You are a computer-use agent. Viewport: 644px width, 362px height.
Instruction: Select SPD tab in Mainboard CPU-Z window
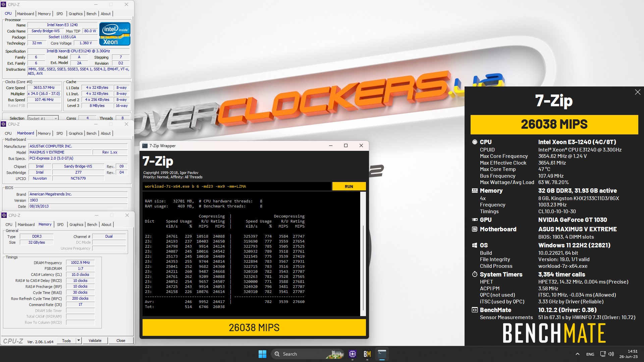(60, 133)
